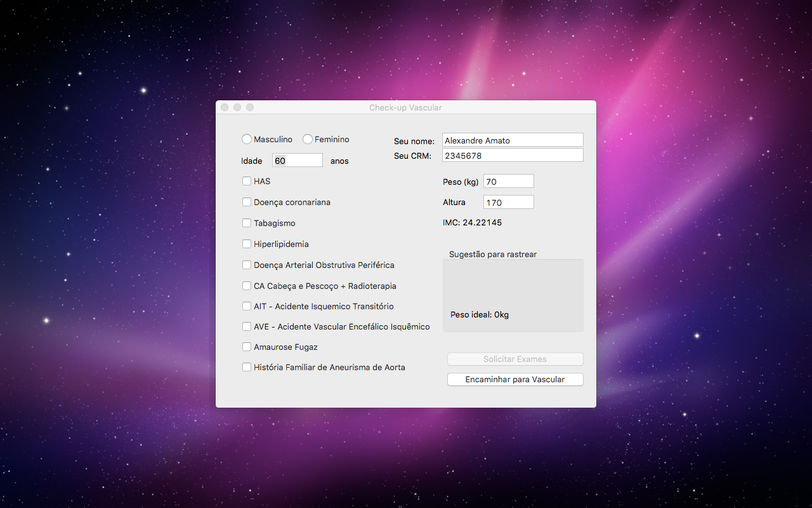Screen dimensions: 812x508
Task: Select the Feminino radio button
Action: (308, 139)
